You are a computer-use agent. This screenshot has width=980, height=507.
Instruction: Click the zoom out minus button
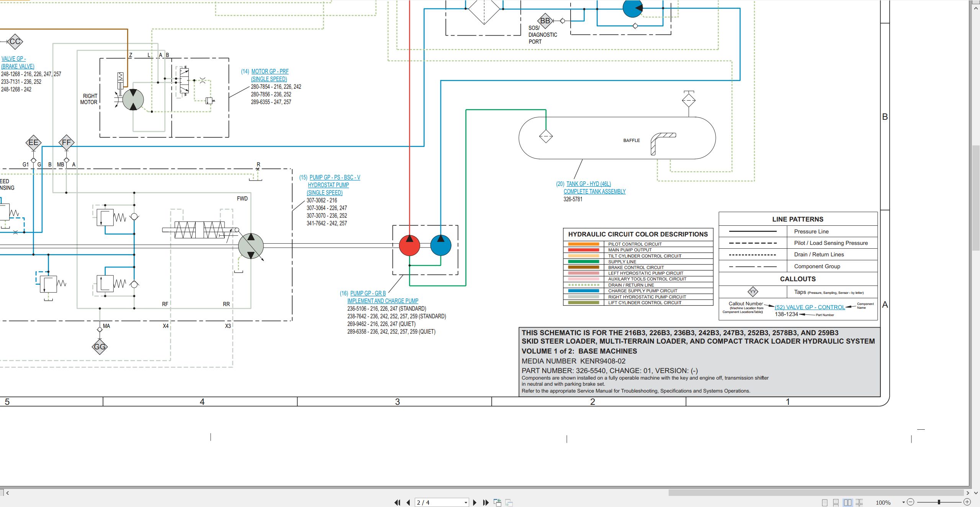click(911, 502)
